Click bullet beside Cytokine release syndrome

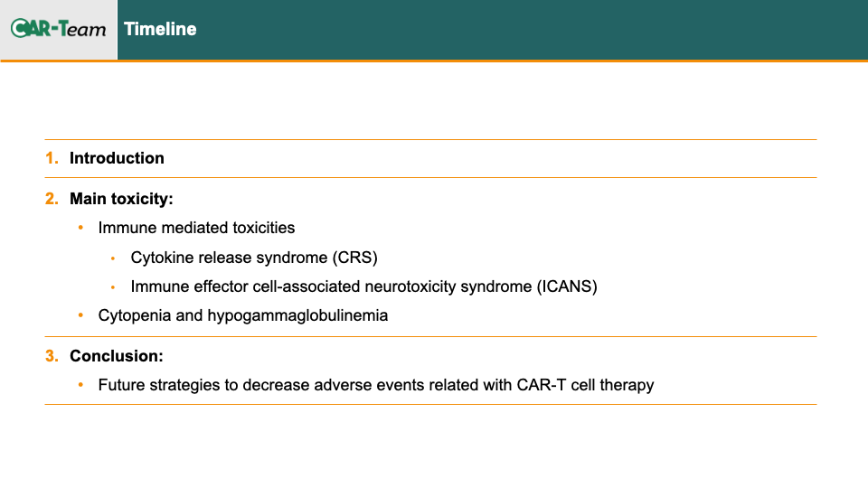113,258
